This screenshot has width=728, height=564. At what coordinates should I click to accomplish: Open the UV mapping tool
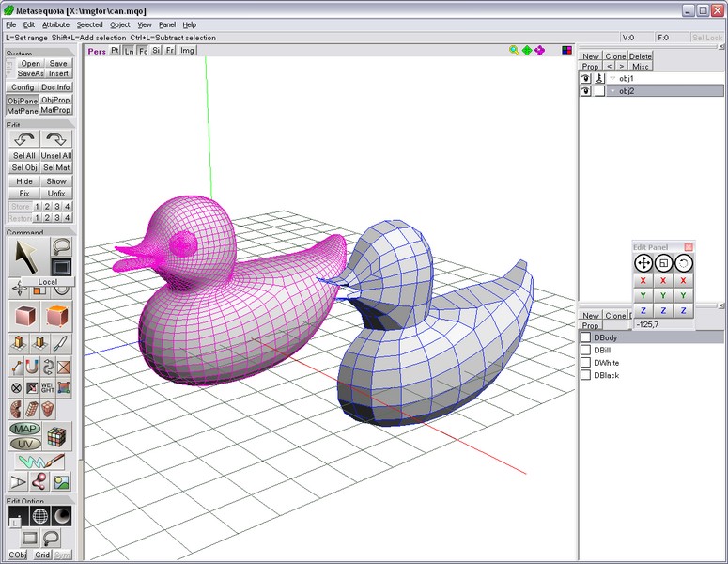click(24, 443)
